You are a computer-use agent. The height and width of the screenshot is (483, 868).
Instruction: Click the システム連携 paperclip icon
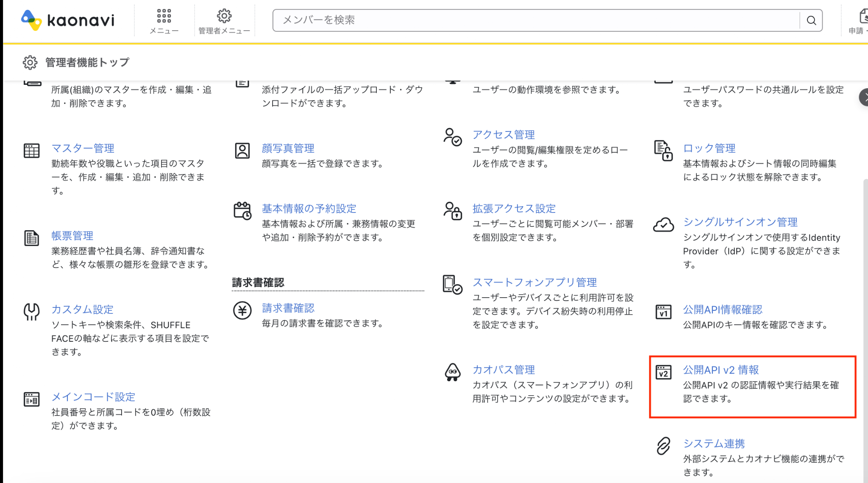(x=663, y=446)
